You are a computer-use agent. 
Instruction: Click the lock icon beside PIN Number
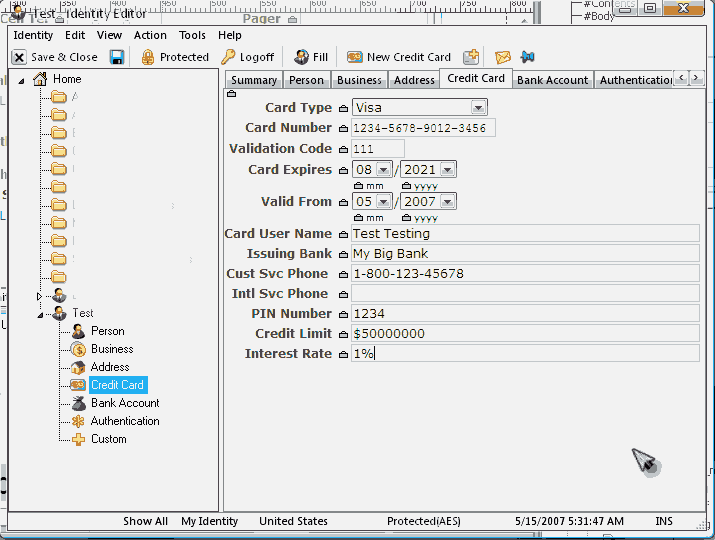[x=343, y=315]
